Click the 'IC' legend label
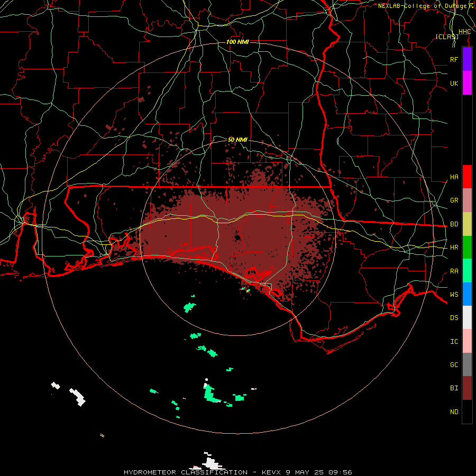Viewport: 476px width, 476px height. [x=454, y=341]
